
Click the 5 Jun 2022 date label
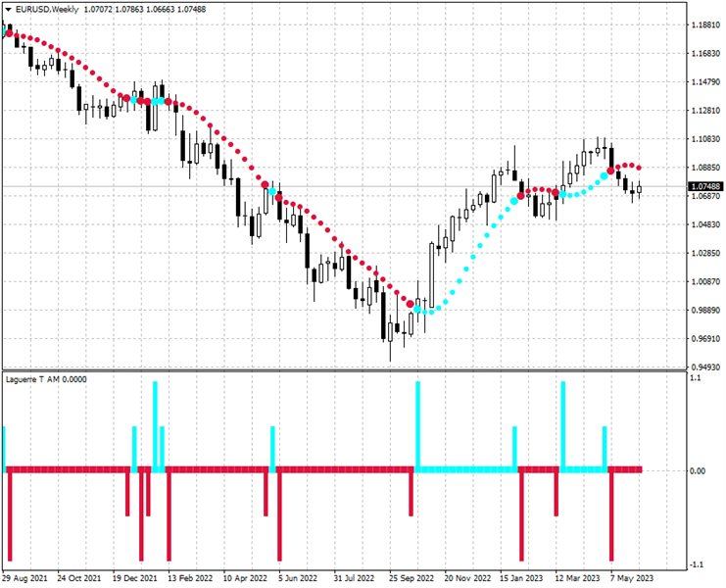pos(298,578)
